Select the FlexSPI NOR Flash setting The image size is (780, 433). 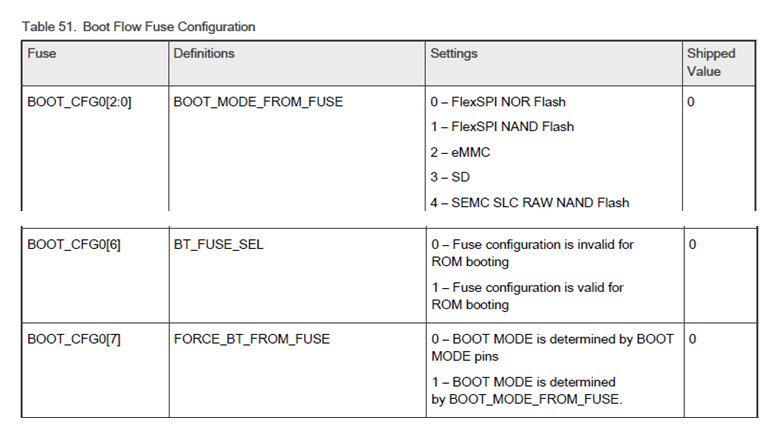(x=498, y=102)
